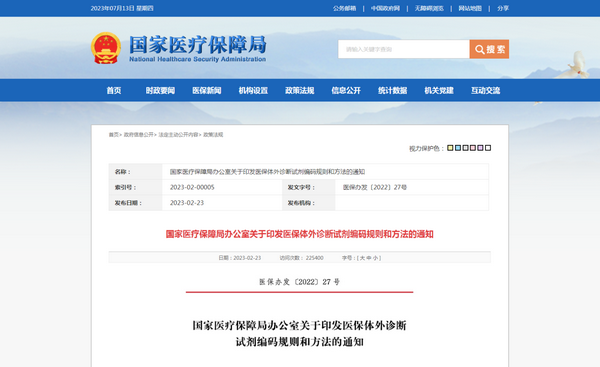Open the 信息公开 navigation item
The image size is (600, 367).
click(x=346, y=90)
